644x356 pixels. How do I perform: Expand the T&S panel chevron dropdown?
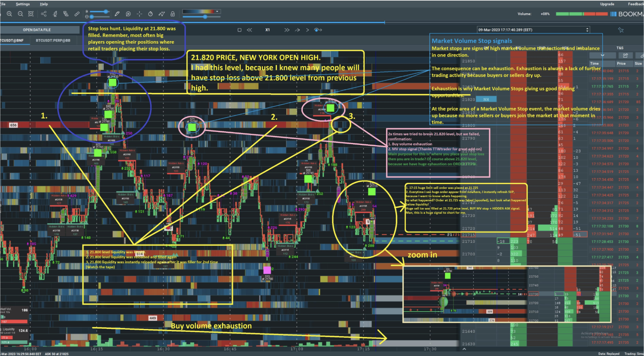[602, 55]
